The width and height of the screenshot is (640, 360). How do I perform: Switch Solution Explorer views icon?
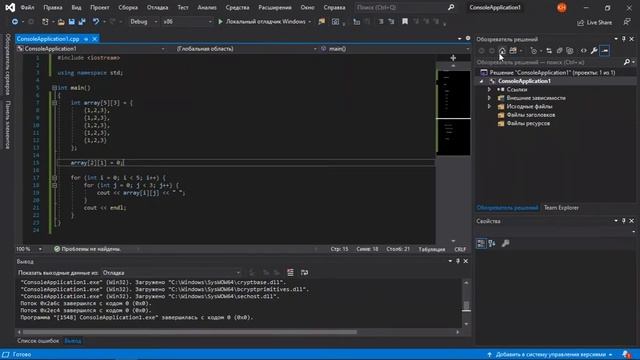tap(513, 51)
